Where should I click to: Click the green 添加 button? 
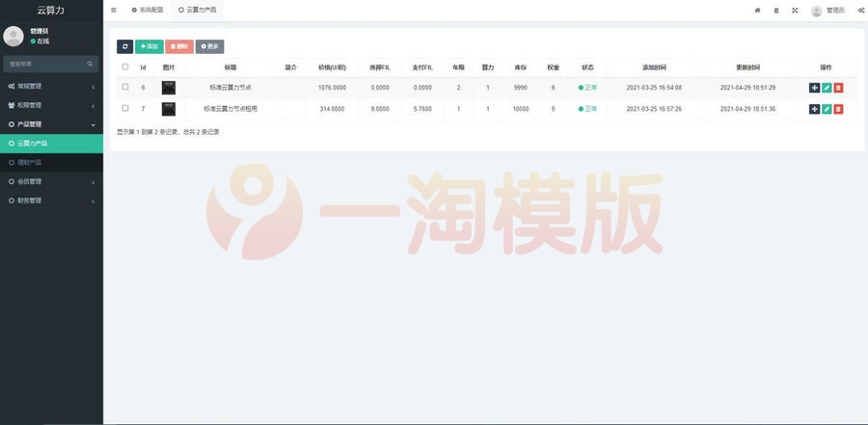149,46
